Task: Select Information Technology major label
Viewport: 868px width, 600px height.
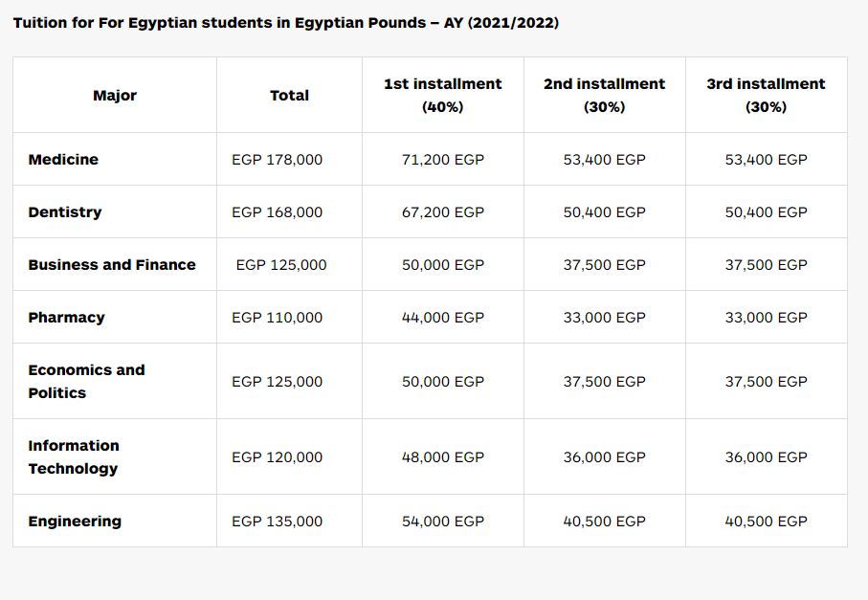Action: (74, 457)
